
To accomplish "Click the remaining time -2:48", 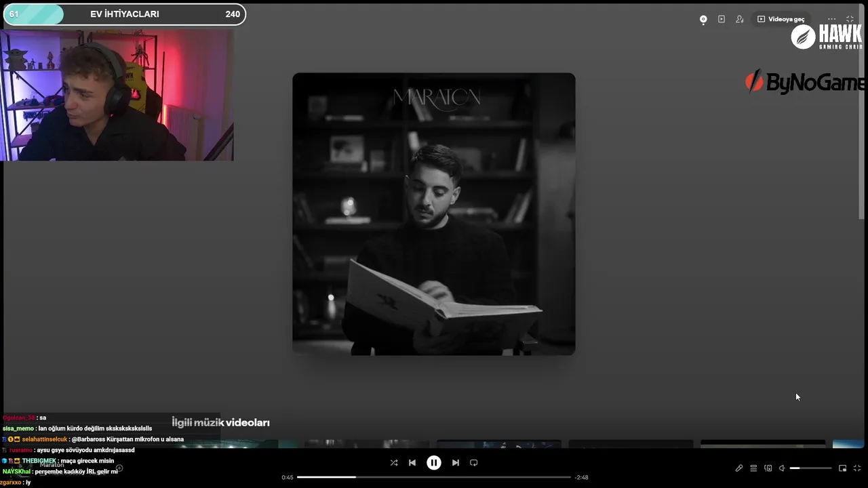I will click(581, 477).
